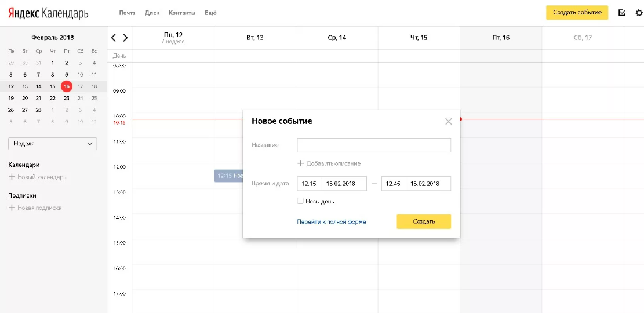Select 13 in the mini calendar
Viewport: 644px width, 313px height.
pos(25,86)
